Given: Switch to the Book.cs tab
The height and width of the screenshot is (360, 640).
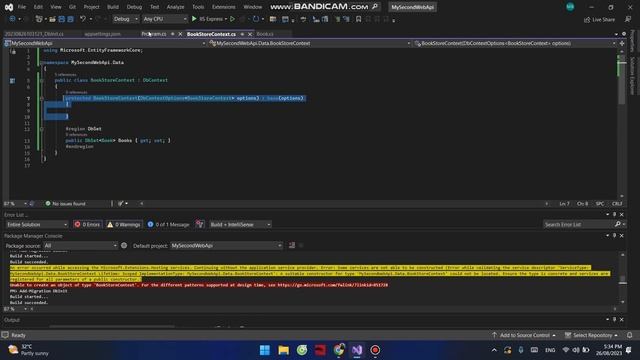Looking at the screenshot, I should click(265, 34).
